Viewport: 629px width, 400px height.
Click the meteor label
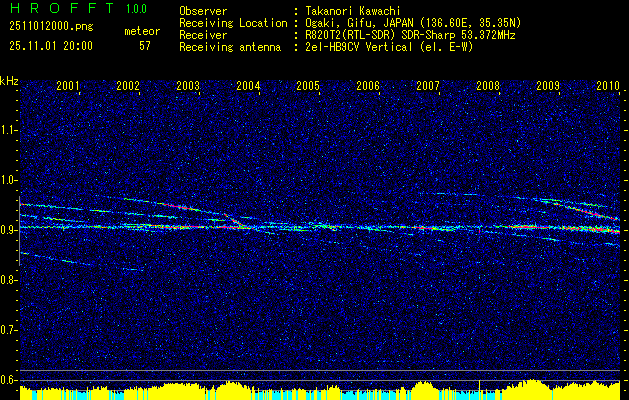[x=142, y=31]
